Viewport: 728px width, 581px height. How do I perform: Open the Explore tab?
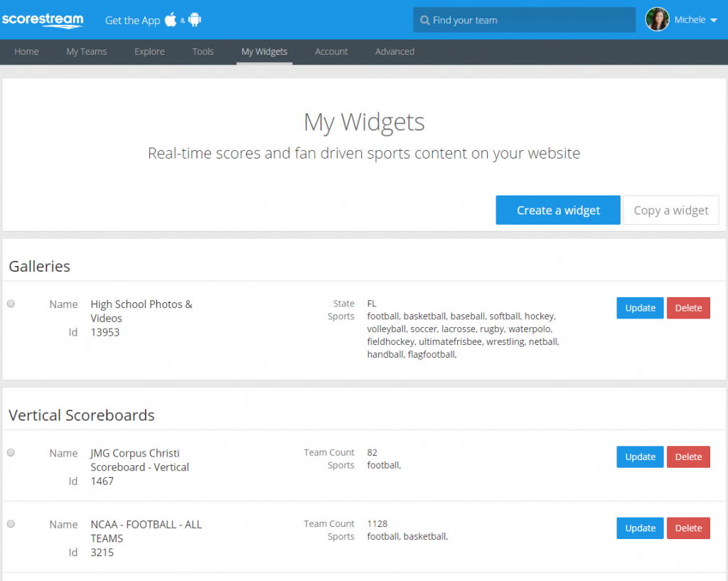[x=149, y=51]
